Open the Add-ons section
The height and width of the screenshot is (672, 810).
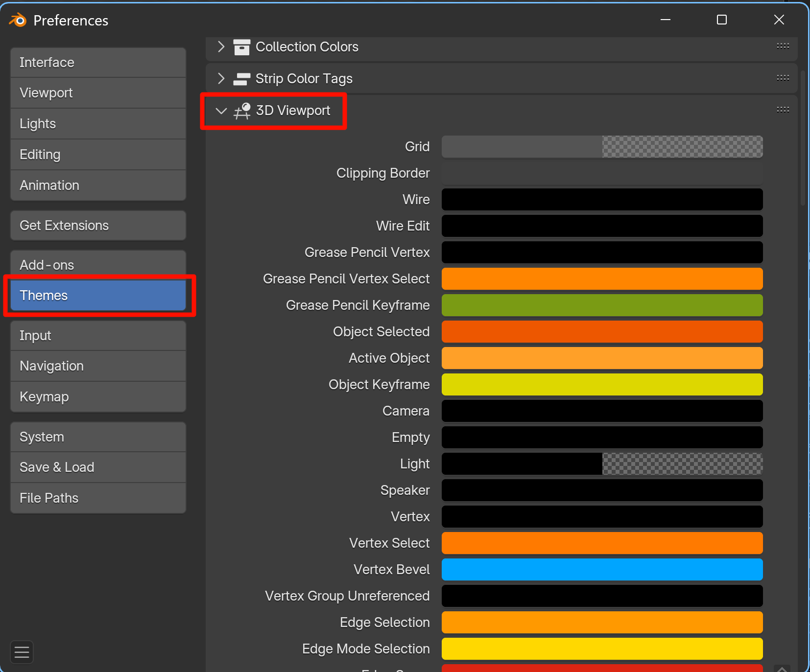coord(98,265)
